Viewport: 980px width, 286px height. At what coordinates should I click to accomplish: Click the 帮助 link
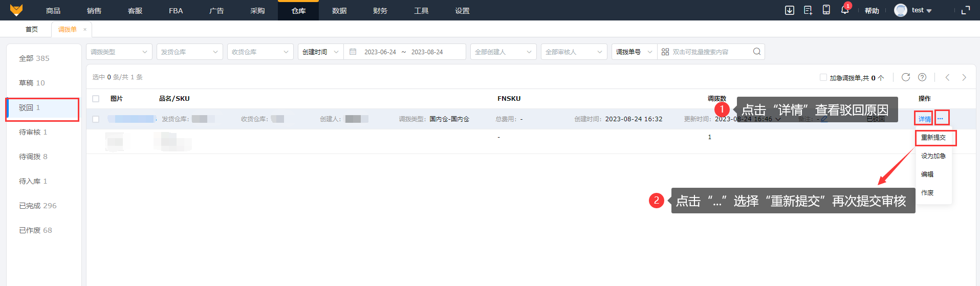click(872, 11)
